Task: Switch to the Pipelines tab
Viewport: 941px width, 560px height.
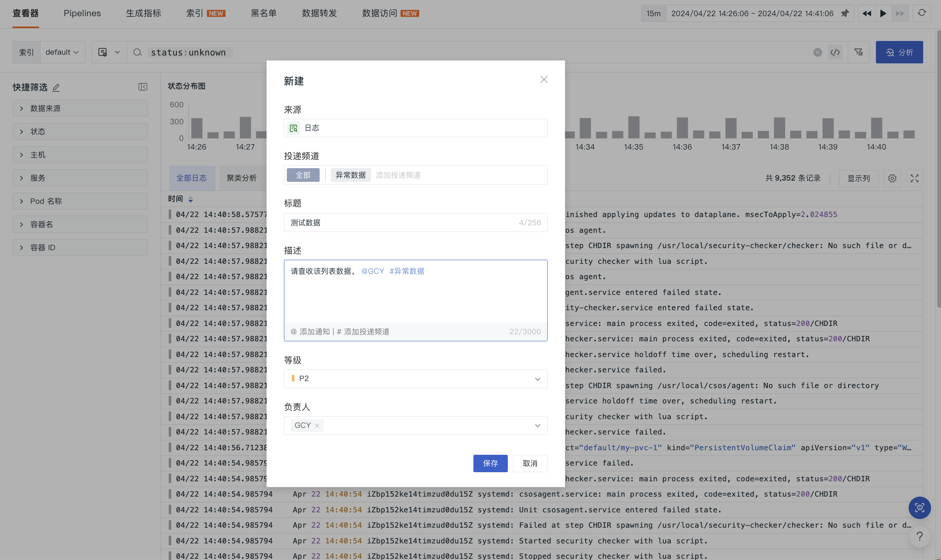Action: pyautogui.click(x=82, y=13)
